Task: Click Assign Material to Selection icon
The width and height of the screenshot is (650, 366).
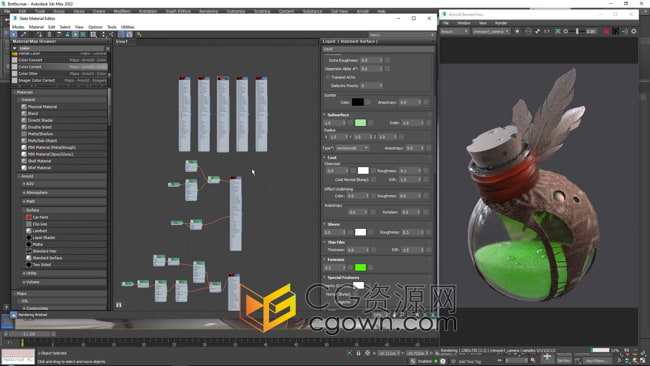Action: 39,34
